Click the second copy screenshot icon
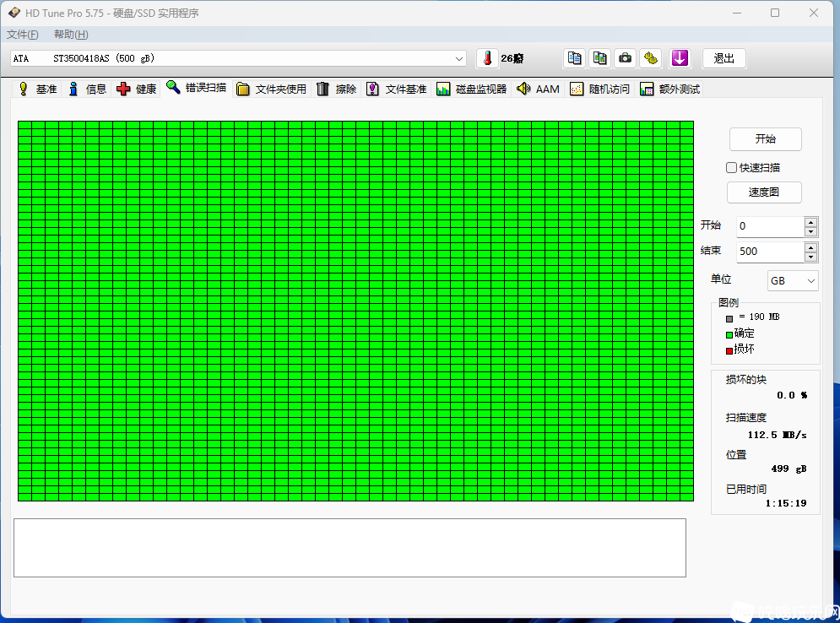 pos(600,58)
